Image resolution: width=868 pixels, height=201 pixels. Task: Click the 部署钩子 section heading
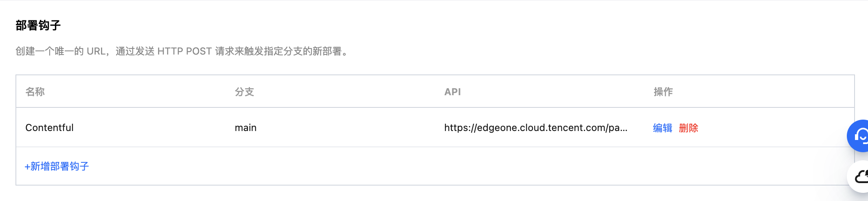[38, 26]
